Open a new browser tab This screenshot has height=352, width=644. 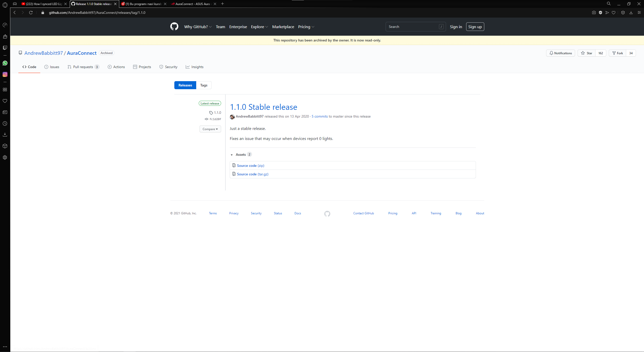click(222, 4)
